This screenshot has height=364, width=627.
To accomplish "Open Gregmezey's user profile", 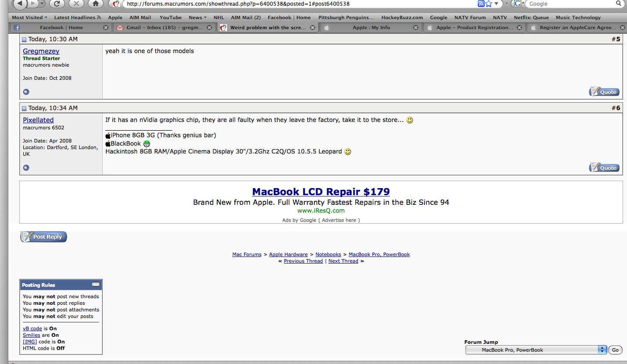I will [x=41, y=51].
